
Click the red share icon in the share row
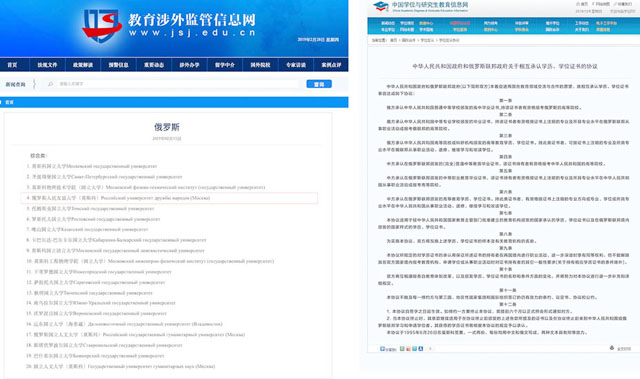click(408, 348)
